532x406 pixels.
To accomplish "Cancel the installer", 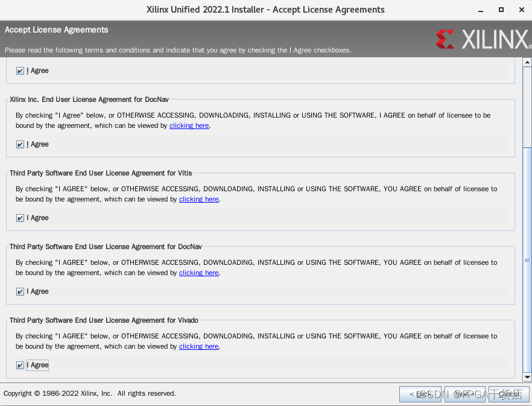I will (x=509, y=394).
